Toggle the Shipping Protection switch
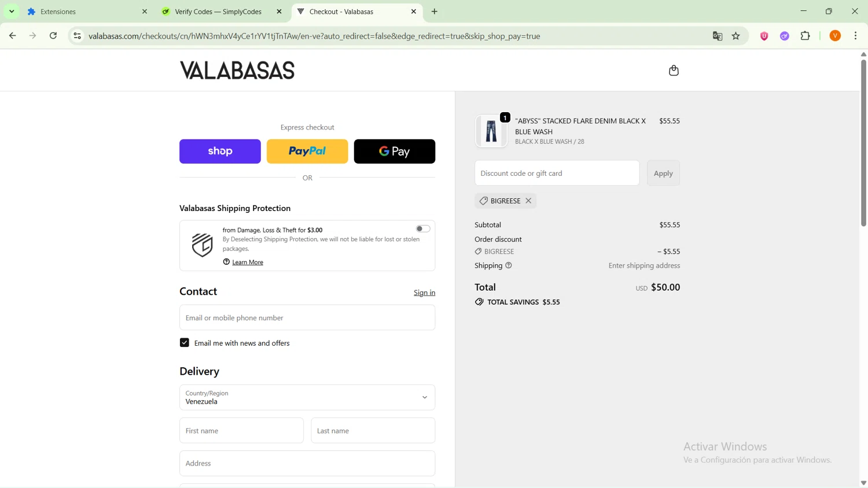The height and width of the screenshot is (488, 868). click(x=423, y=229)
